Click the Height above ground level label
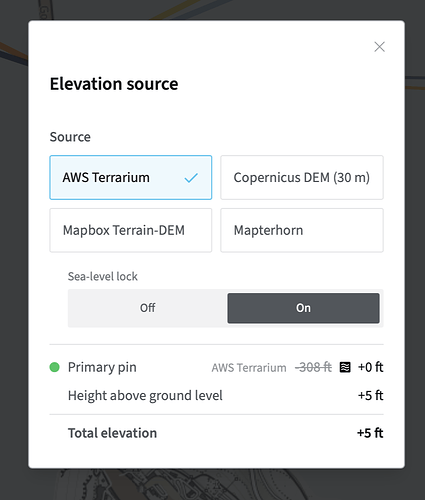 145,396
